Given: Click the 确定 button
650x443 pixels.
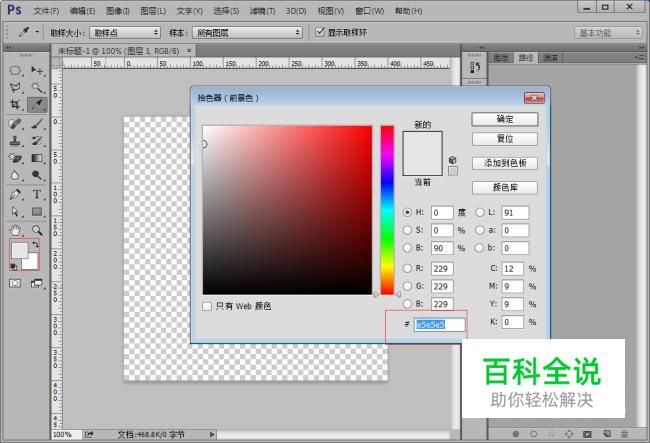Looking at the screenshot, I should click(x=504, y=119).
